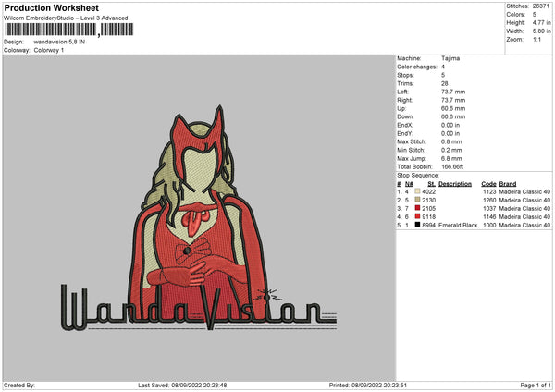Screen dimensions: 555x392
Task: Click the Description column header
Action: [455, 183]
